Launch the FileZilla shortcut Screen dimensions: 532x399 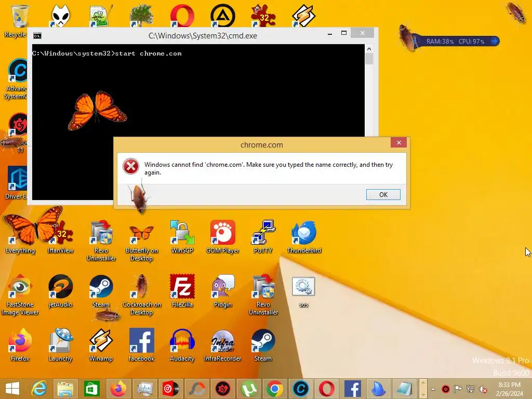tap(182, 291)
